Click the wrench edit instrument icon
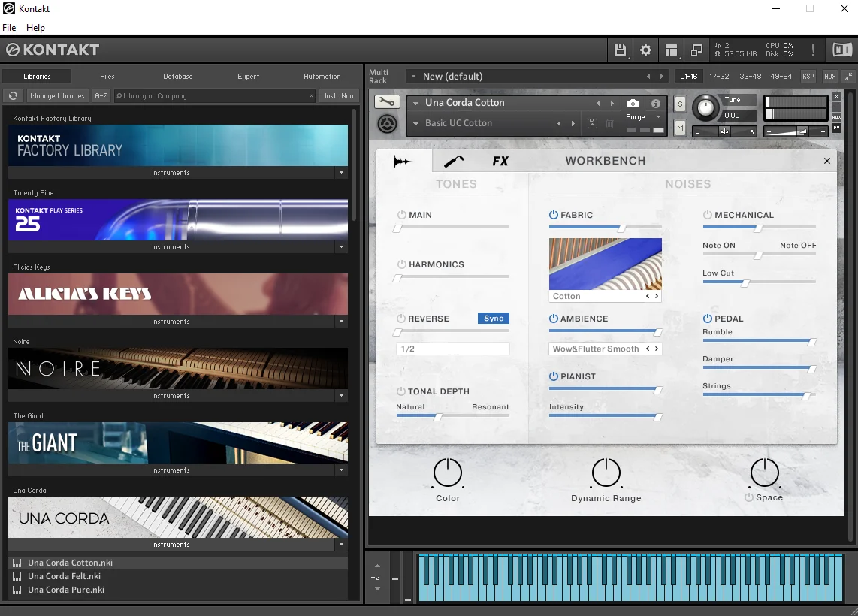Viewport: 858px width, 616px height. [386, 102]
